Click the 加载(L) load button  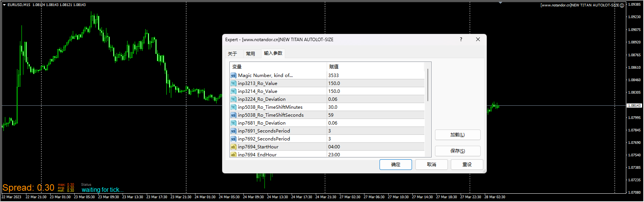(x=458, y=135)
